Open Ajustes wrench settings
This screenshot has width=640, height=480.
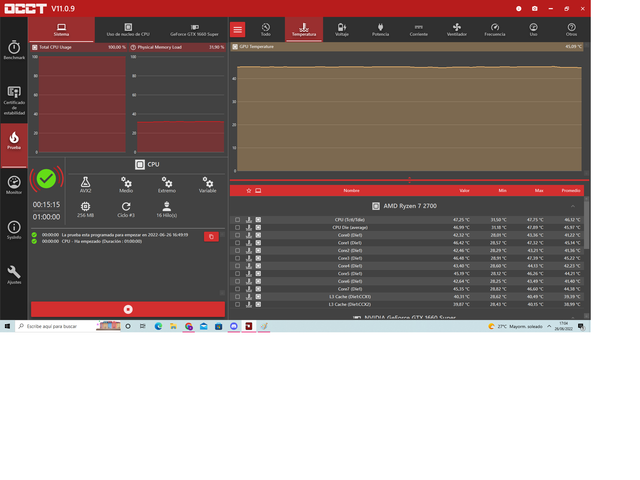[x=14, y=275]
